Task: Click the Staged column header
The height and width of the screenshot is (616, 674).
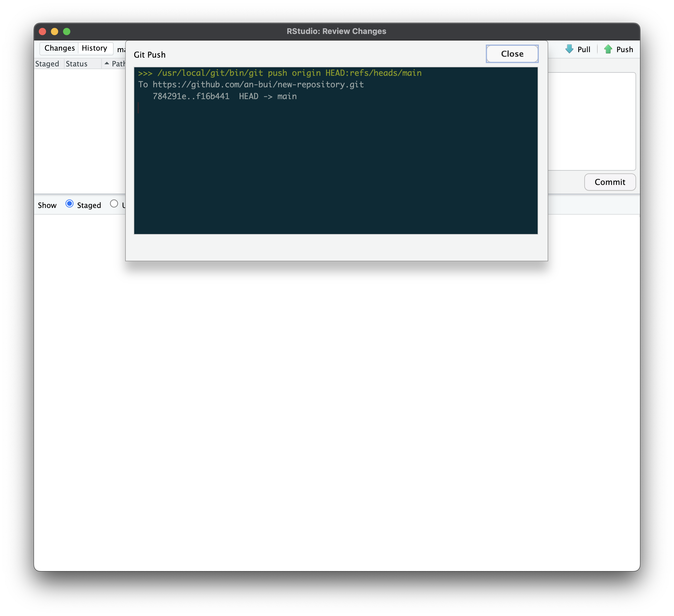Action: [x=47, y=64]
